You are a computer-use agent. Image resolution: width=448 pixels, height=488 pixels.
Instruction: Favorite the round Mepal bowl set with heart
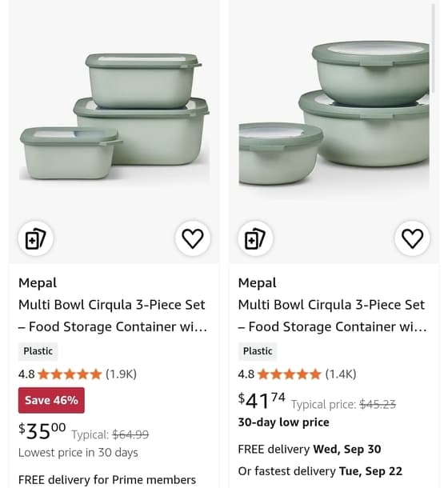click(x=413, y=238)
